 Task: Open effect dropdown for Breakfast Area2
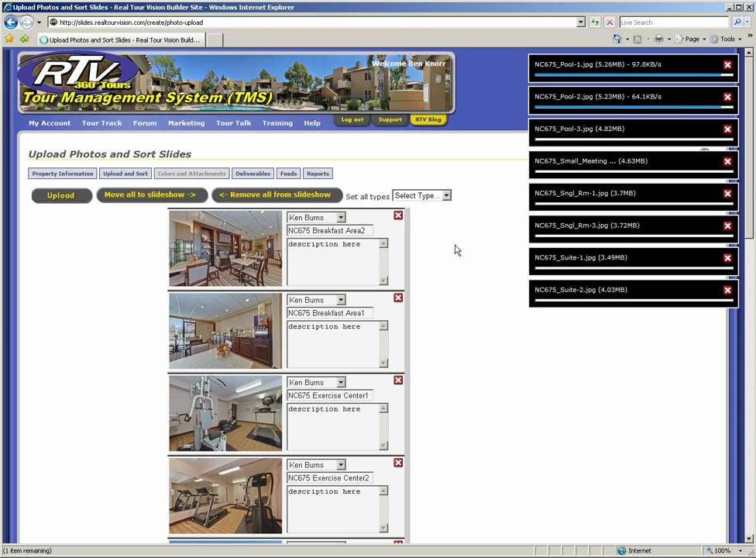316,218
